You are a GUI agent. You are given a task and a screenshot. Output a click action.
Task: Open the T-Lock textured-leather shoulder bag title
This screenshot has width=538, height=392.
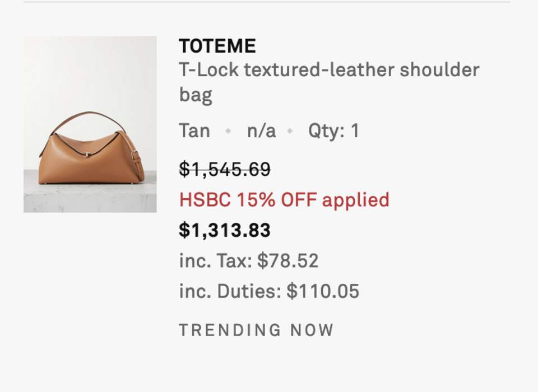click(330, 82)
